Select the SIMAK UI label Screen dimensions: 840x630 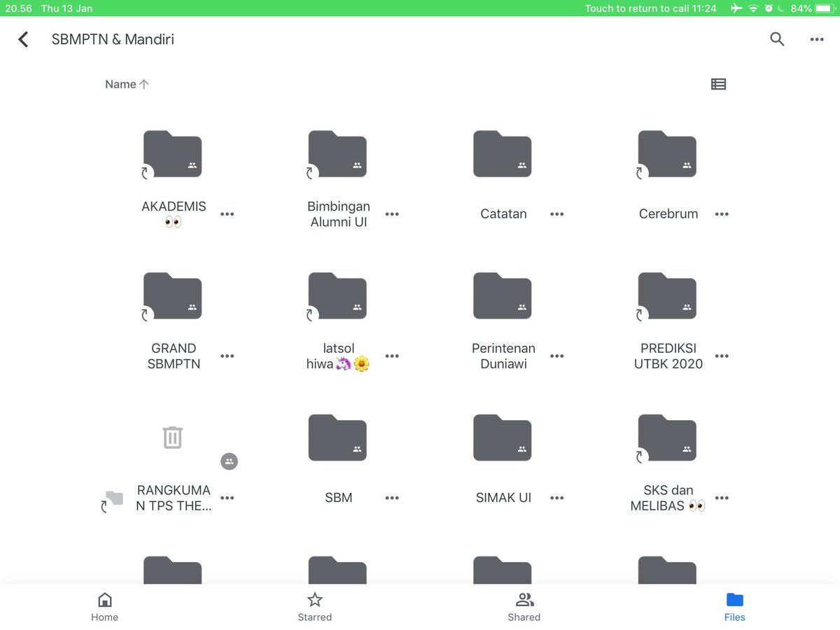[503, 498]
